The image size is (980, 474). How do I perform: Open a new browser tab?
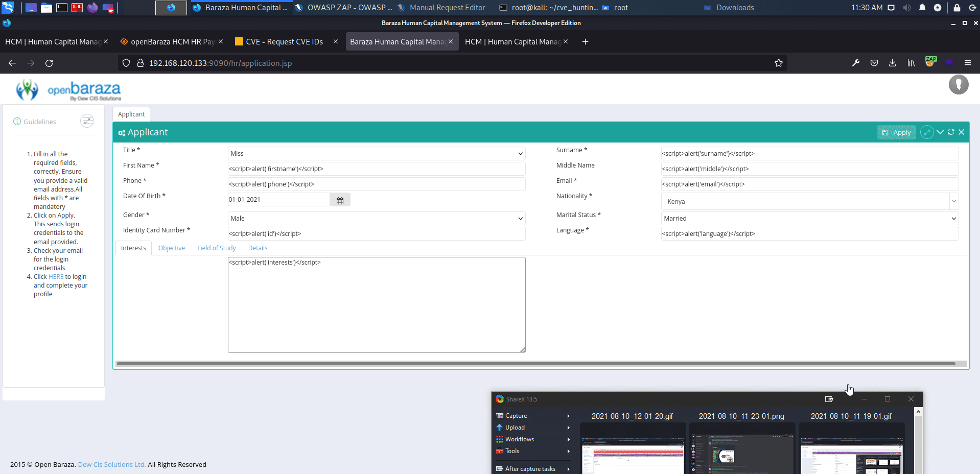(586, 42)
